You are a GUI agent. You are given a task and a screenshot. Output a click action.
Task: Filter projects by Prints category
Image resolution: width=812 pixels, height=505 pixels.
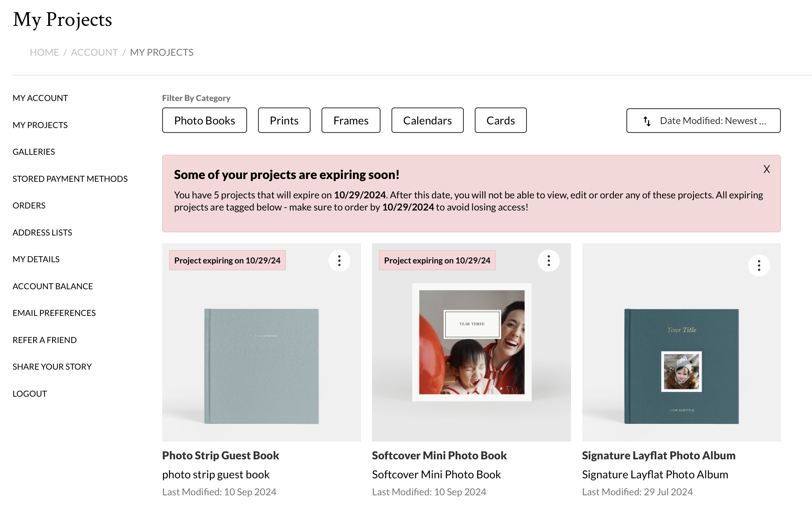point(284,120)
